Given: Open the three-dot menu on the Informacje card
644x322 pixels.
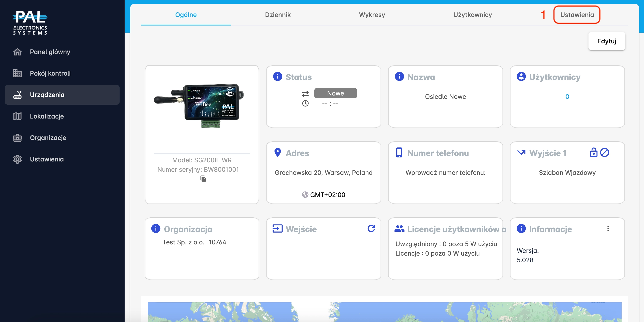Looking at the screenshot, I should [608, 228].
